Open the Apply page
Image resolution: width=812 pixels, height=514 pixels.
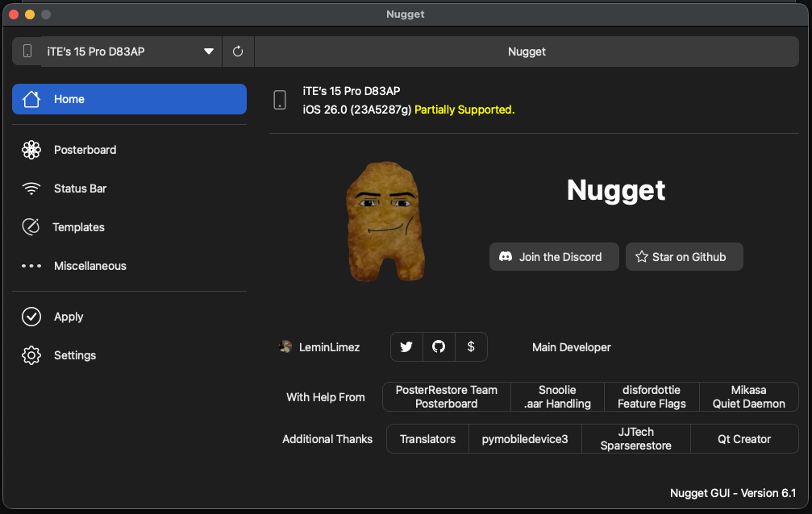tap(130, 317)
